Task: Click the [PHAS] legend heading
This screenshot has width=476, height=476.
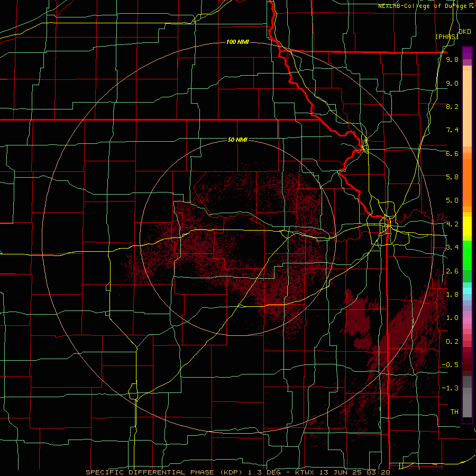Action: click(447, 36)
